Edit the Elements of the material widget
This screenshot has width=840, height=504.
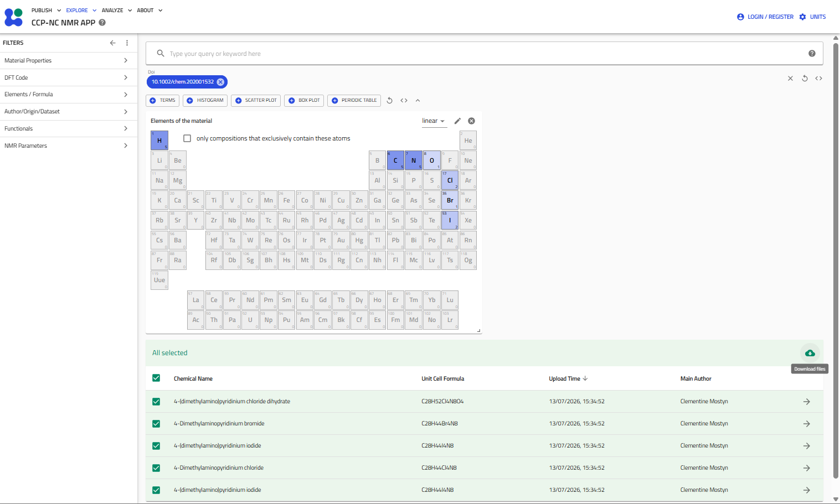pyautogui.click(x=457, y=121)
